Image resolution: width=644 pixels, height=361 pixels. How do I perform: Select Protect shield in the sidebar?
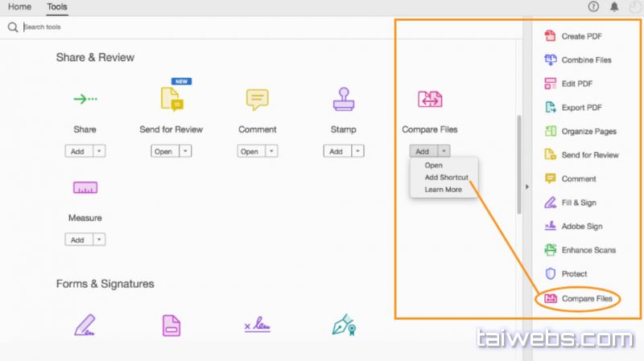[x=573, y=274]
